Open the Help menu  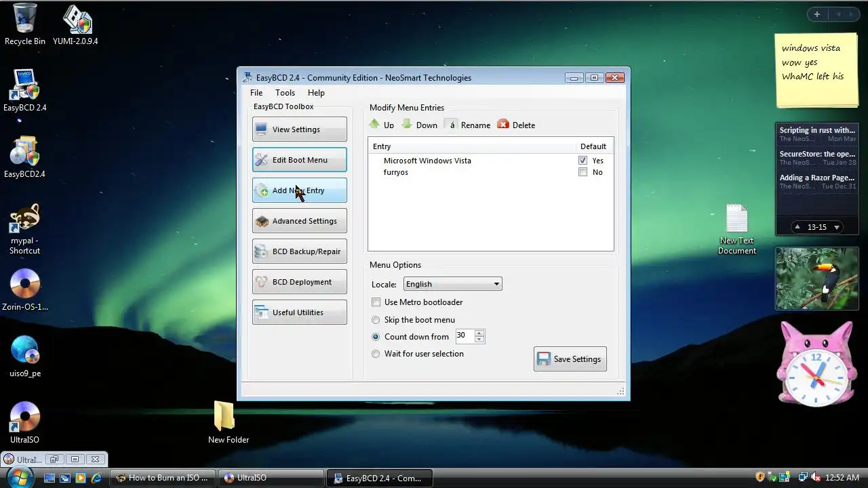point(316,93)
